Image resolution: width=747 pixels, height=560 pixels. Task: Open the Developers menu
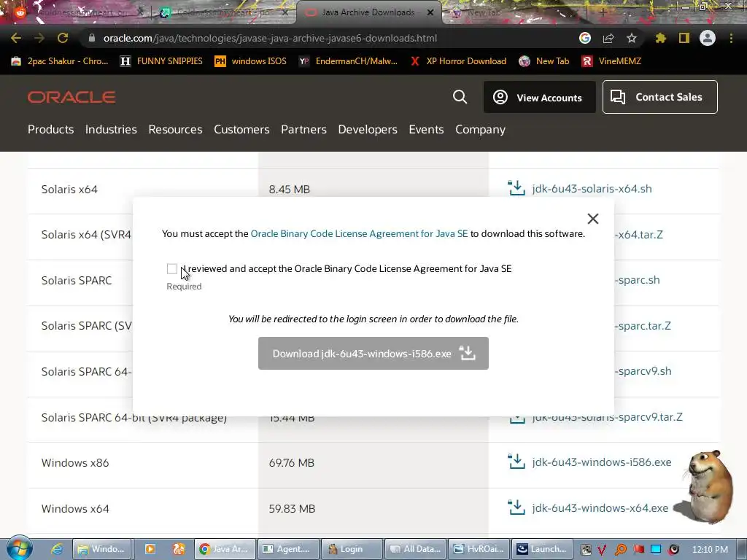pos(368,130)
